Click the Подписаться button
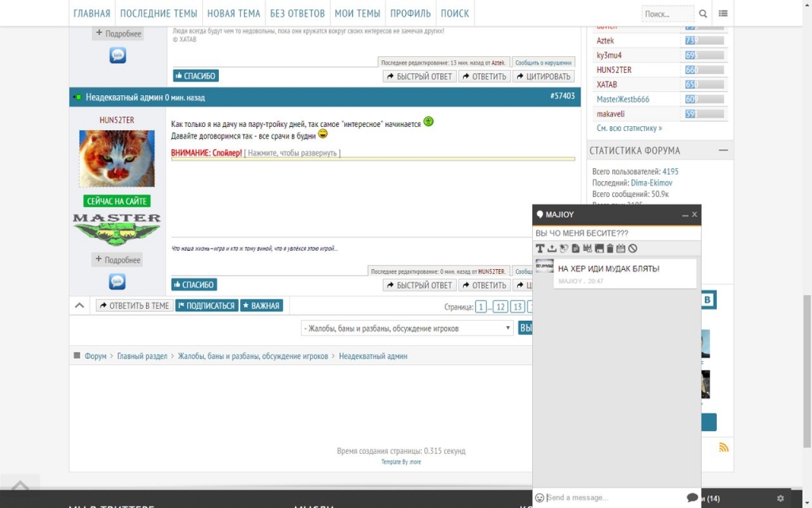 [206, 306]
